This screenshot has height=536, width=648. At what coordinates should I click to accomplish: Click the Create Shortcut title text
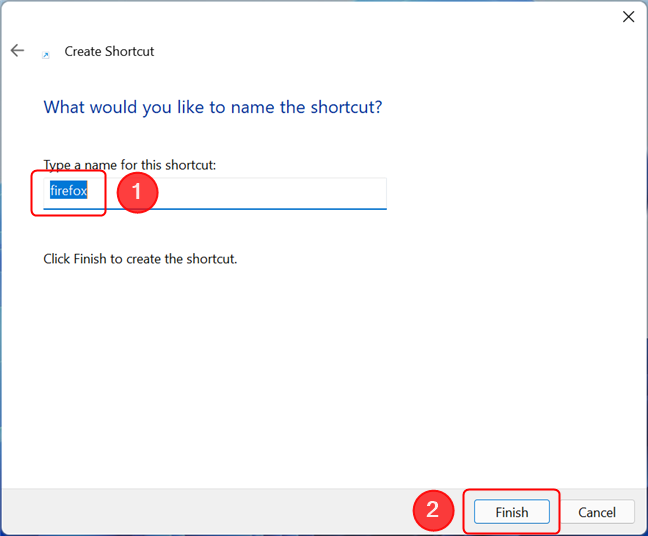[109, 51]
